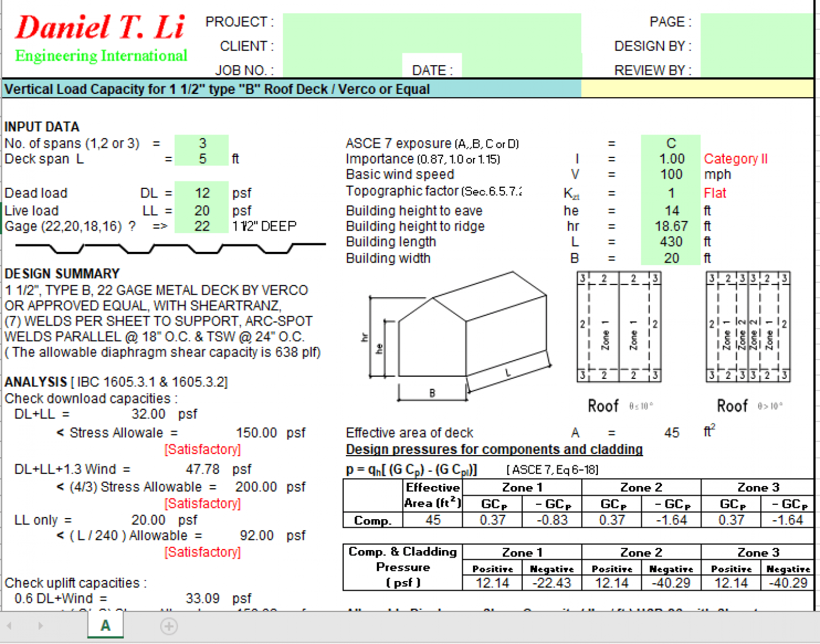820x644 pixels.
Task: Select the DL+LL 32.00 value
Action: tap(148, 414)
